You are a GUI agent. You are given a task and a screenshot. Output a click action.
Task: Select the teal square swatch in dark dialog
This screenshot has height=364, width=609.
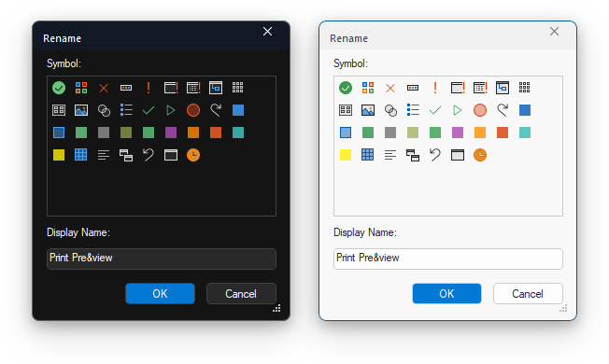coord(238,133)
